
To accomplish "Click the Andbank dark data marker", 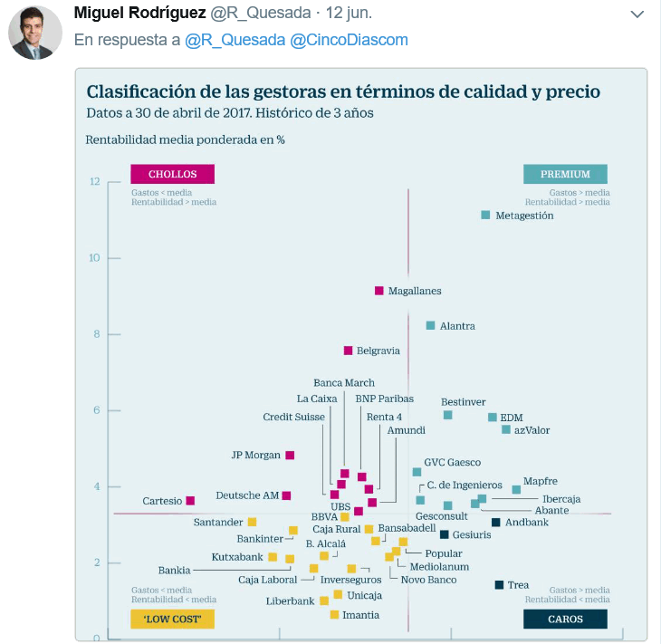I will [x=495, y=522].
